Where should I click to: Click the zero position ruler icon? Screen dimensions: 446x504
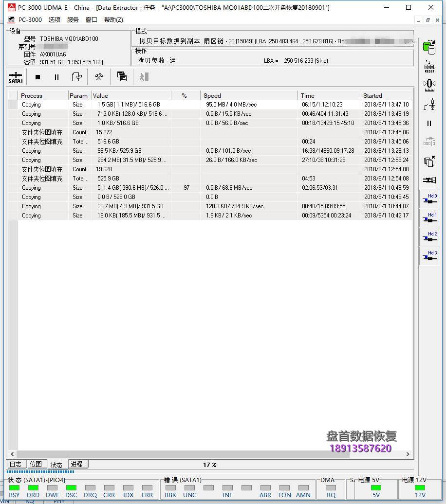point(429,85)
